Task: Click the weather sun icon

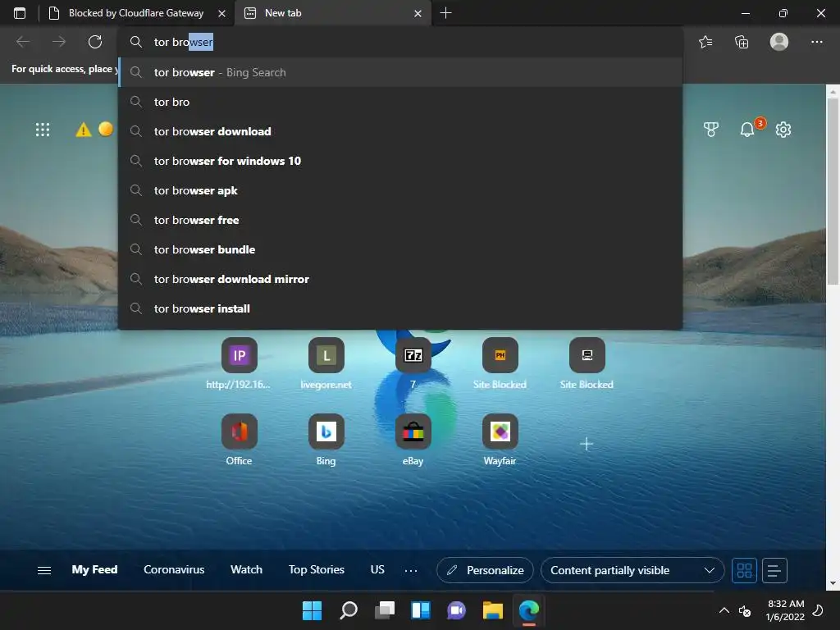Action: (x=106, y=129)
